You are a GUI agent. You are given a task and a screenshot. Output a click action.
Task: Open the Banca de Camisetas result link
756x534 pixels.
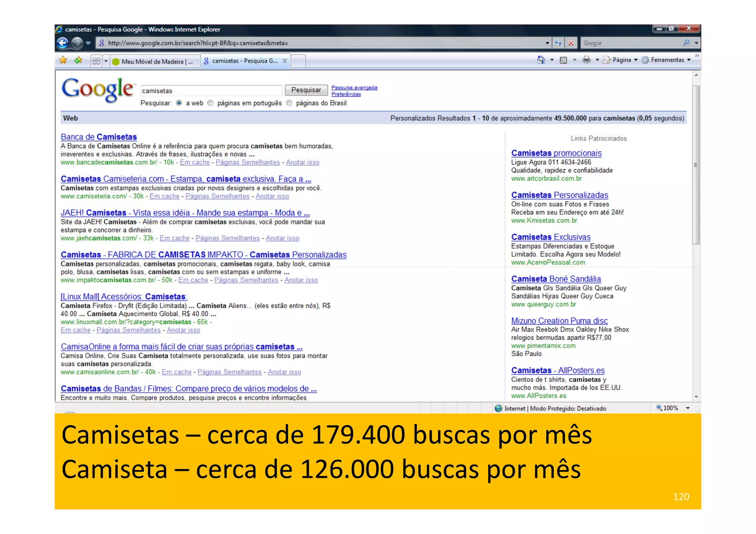[99, 137]
